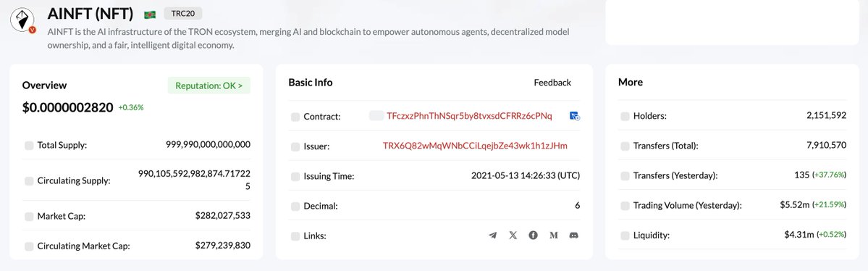The width and height of the screenshot is (868, 271).
Task: Click the contract view icon beside contract address
Action: tap(575, 117)
